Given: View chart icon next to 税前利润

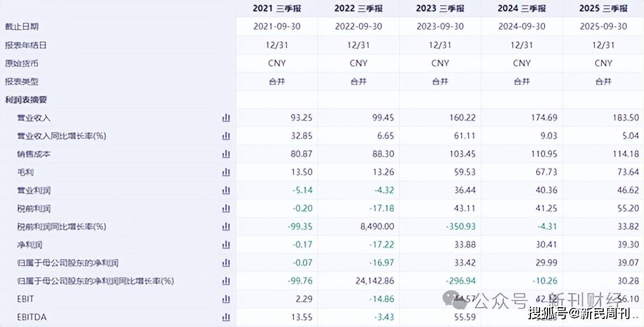Looking at the screenshot, I should click(226, 209).
